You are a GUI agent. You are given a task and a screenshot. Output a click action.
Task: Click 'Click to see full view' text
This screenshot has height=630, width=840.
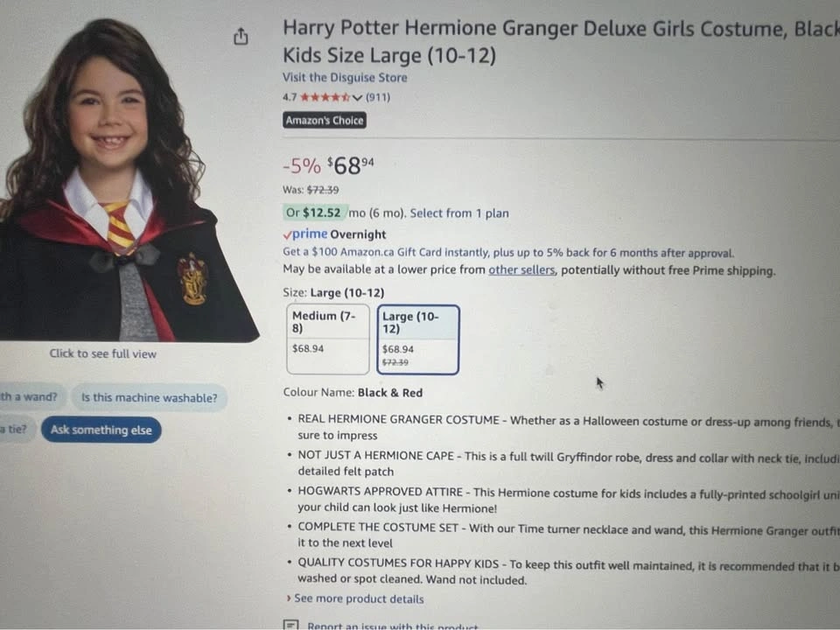[x=103, y=353]
